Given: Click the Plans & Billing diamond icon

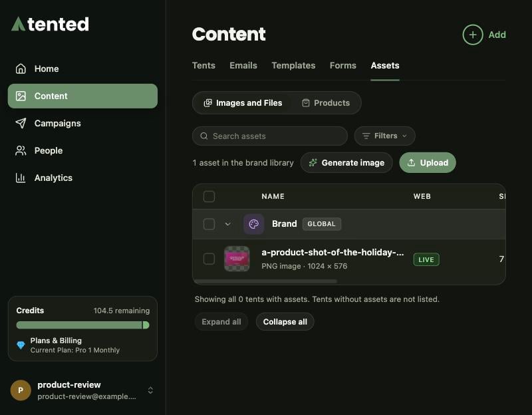Looking at the screenshot, I should 21,345.
